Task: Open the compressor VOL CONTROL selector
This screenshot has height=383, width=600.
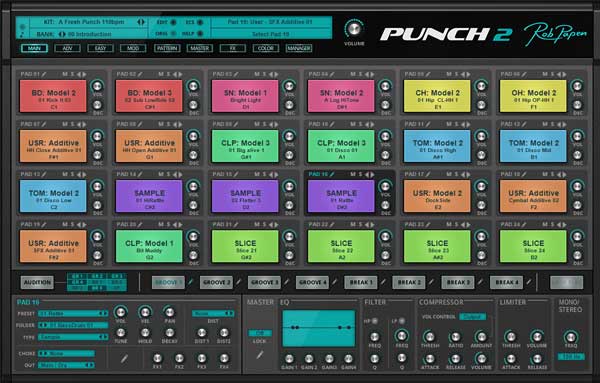Action: tap(473, 316)
